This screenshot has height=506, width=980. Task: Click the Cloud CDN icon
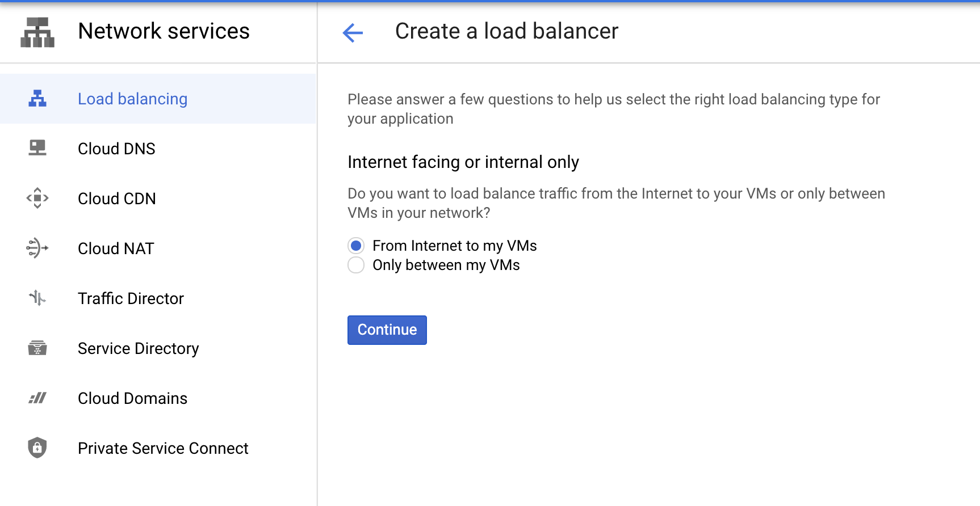coord(37,199)
